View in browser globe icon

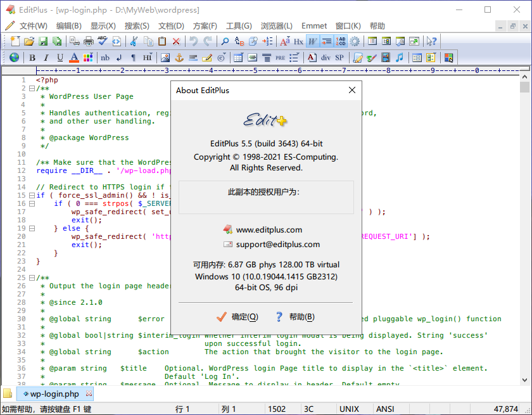[14, 58]
